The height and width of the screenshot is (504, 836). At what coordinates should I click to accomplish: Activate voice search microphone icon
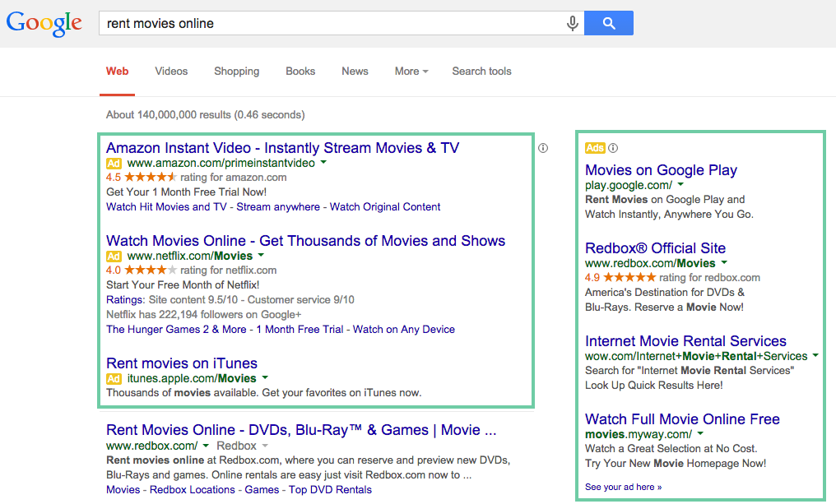(572, 24)
